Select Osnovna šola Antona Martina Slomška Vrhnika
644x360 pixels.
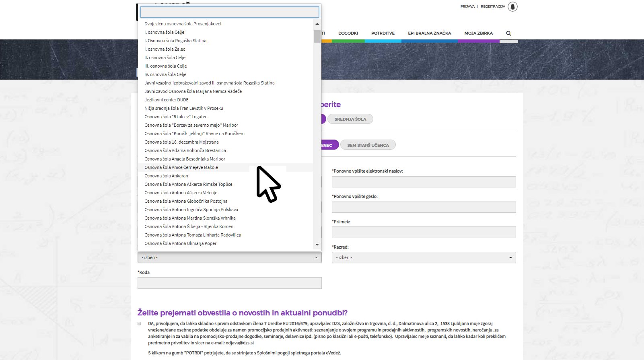(x=225, y=218)
